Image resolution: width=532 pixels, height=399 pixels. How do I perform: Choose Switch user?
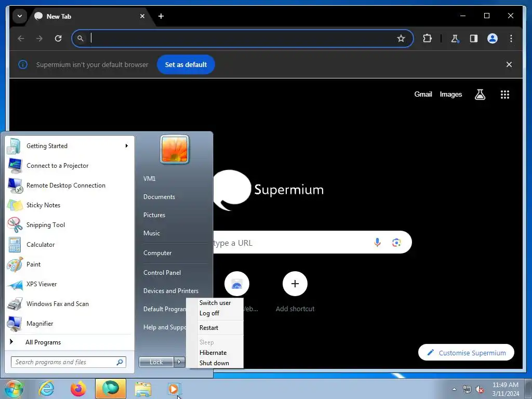coord(215,303)
